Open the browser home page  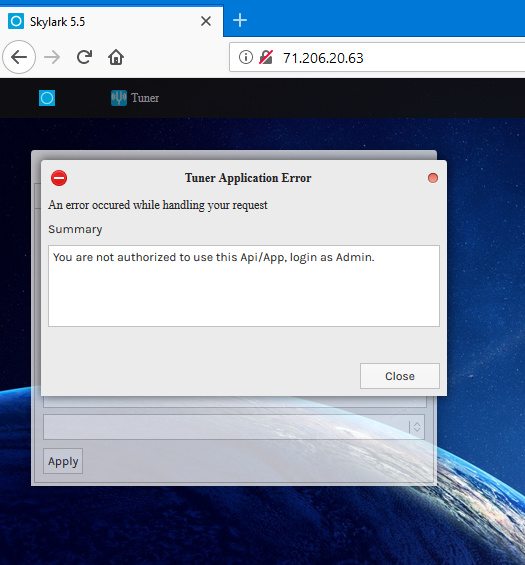pyautogui.click(x=116, y=57)
